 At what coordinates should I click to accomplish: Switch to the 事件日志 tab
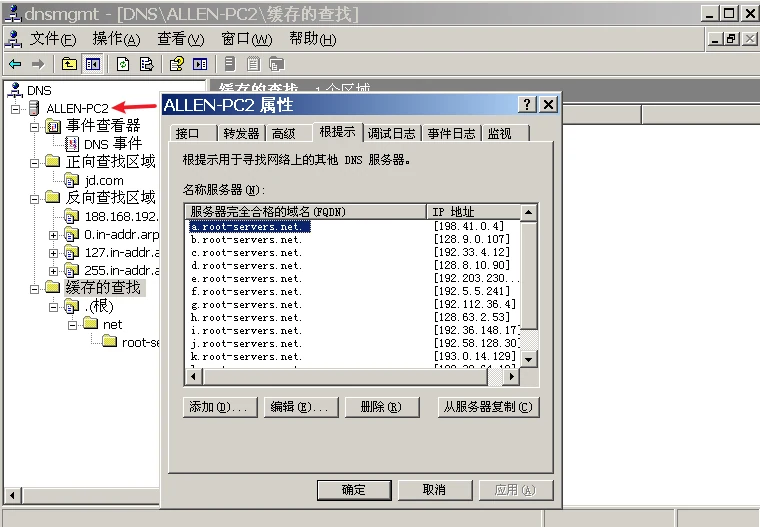451,133
